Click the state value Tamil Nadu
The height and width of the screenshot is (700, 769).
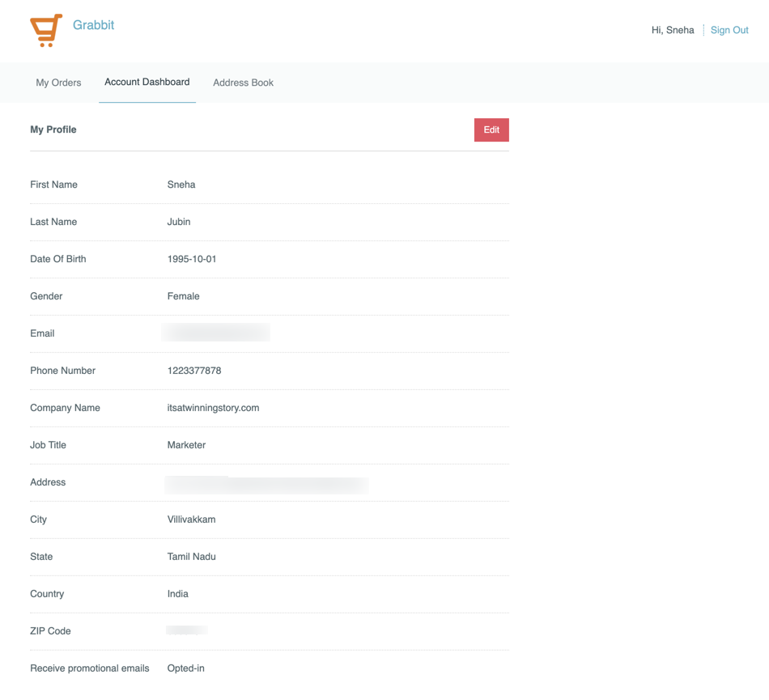point(191,557)
